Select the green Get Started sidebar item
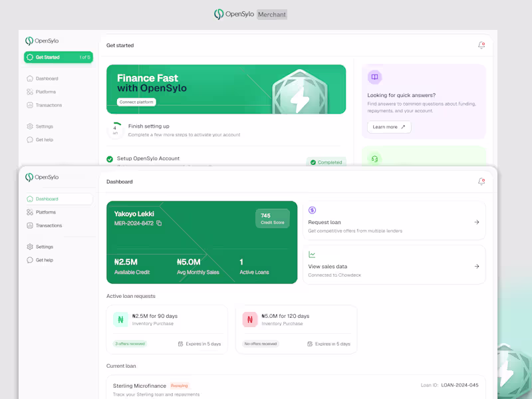Viewport: 532px width, 399px height. [59, 57]
